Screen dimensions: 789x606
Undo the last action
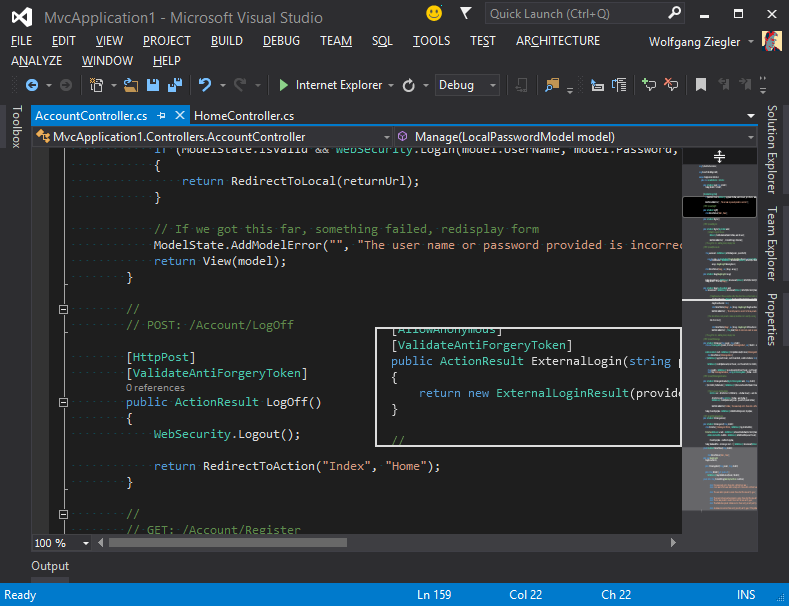click(x=205, y=85)
